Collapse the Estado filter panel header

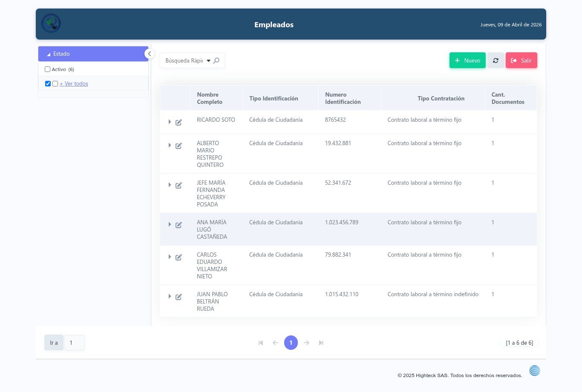tap(93, 54)
